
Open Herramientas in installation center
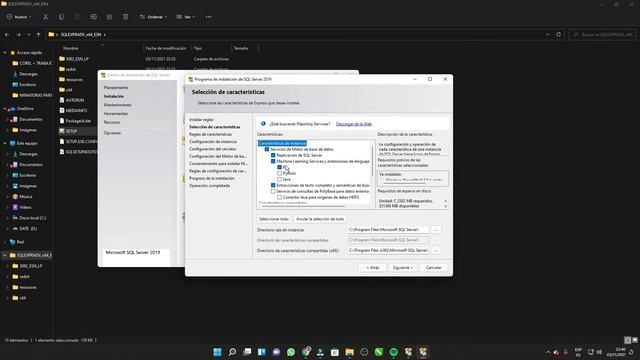pos(116,113)
